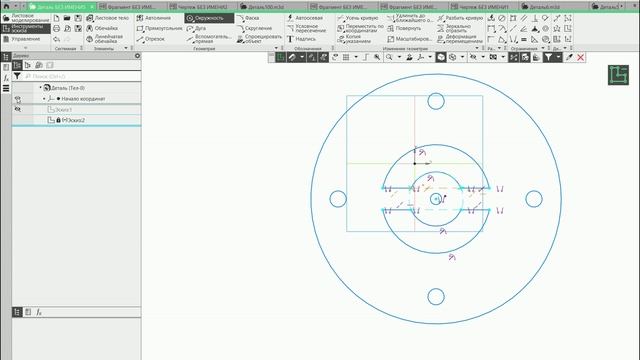Switch to Инструменты эскиза toolset
Screen dimensions: 640x360
[26, 29]
